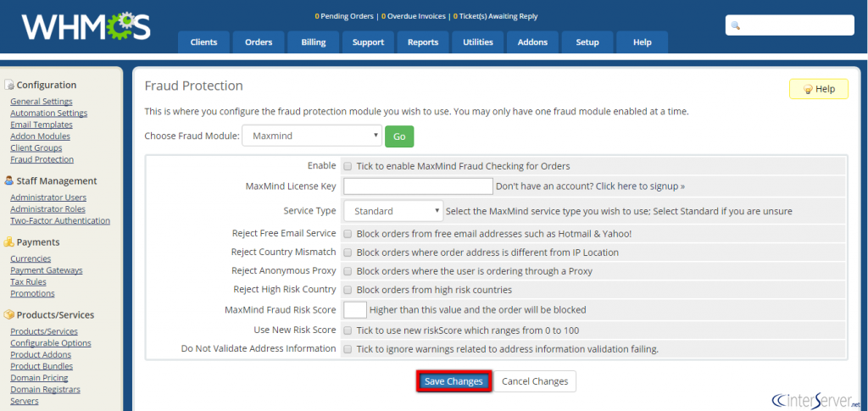Click the Products/Services box icon
This screenshot has height=411, width=868.
click(x=8, y=314)
